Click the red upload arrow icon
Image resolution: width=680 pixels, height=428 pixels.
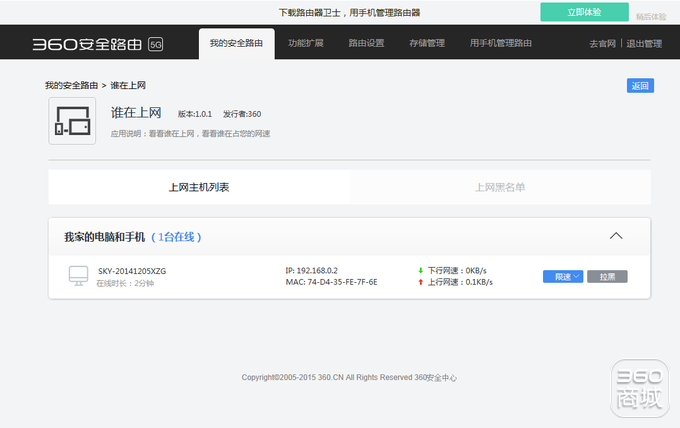420,282
